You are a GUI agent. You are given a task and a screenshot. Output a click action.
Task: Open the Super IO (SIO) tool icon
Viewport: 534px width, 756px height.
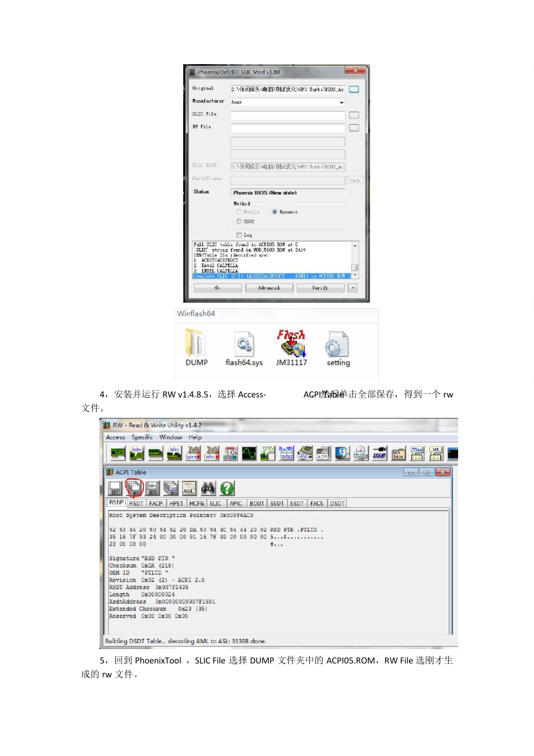(x=230, y=453)
